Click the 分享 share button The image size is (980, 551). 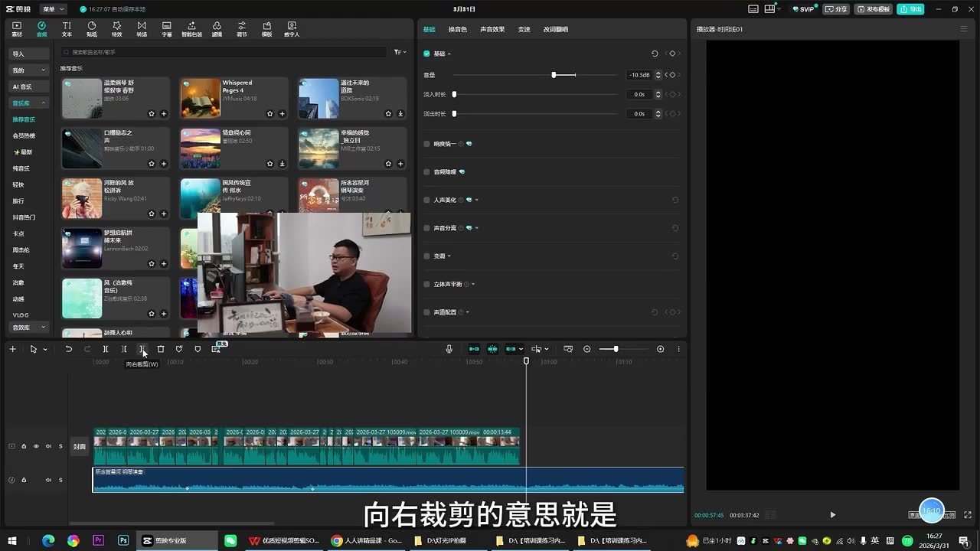tap(836, 9)
